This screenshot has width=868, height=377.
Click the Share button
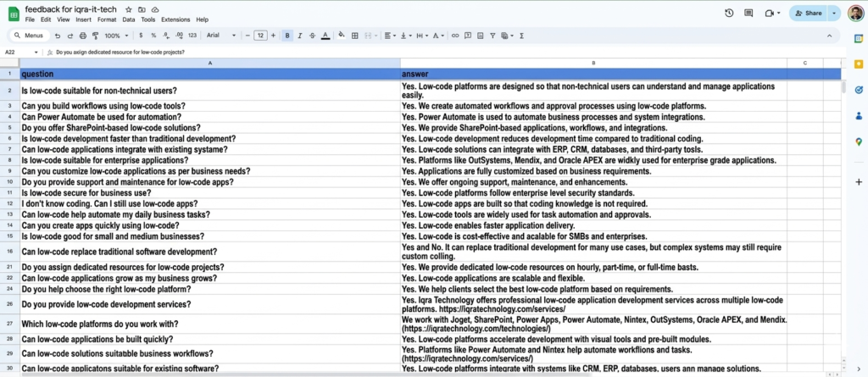(809, 14)
